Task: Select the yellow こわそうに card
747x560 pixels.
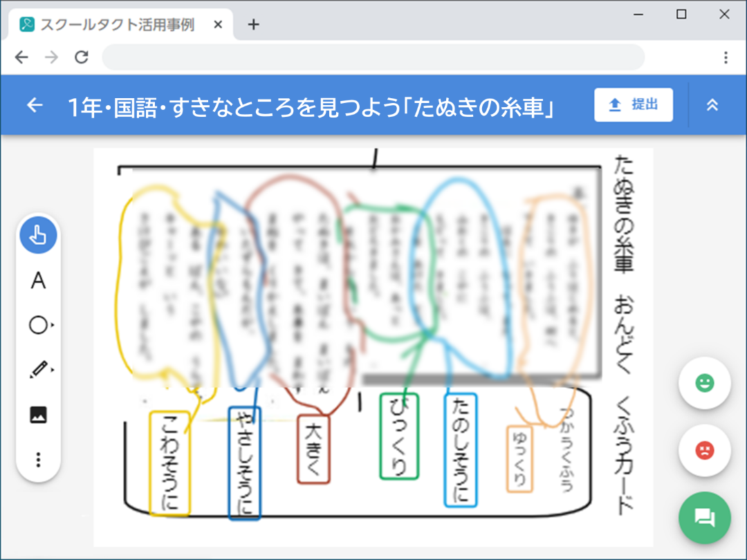Action: [169, 463]
